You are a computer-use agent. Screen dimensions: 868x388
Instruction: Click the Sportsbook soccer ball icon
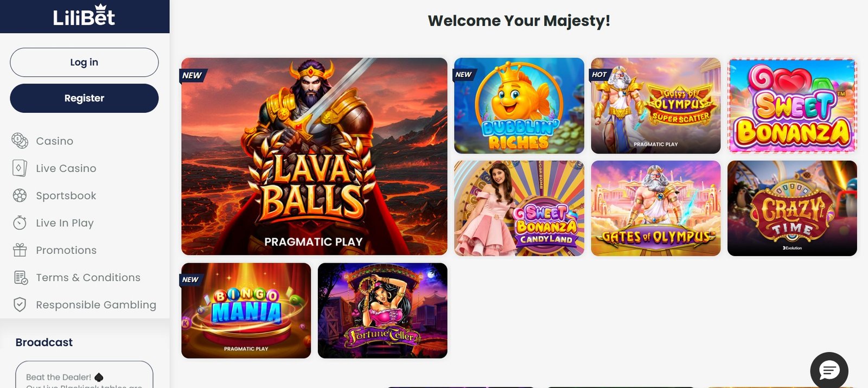click(x=20, y=195)
